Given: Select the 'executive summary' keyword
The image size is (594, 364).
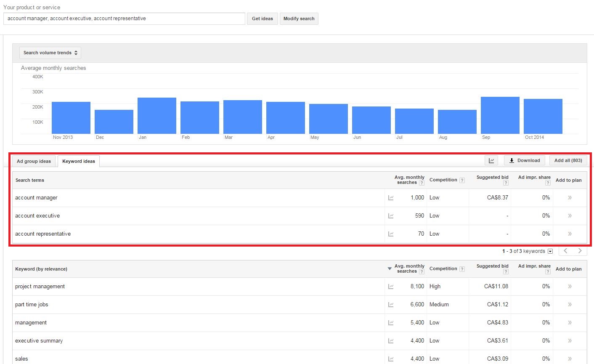Looking at the screenshot, I should coord(39,341).
